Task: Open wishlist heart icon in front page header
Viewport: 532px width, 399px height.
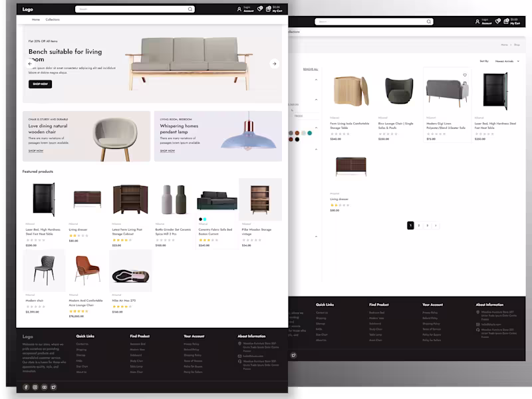Action: (260, 9)
